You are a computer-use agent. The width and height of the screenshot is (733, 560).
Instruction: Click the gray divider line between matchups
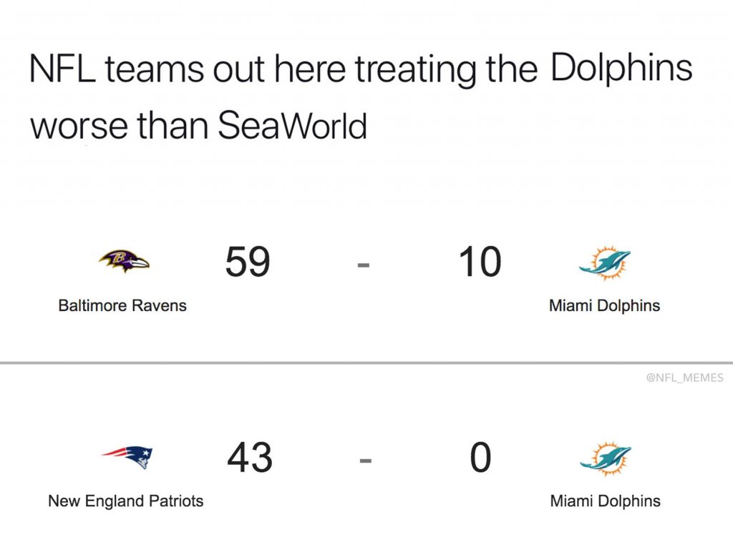click(x=366, y=363)
